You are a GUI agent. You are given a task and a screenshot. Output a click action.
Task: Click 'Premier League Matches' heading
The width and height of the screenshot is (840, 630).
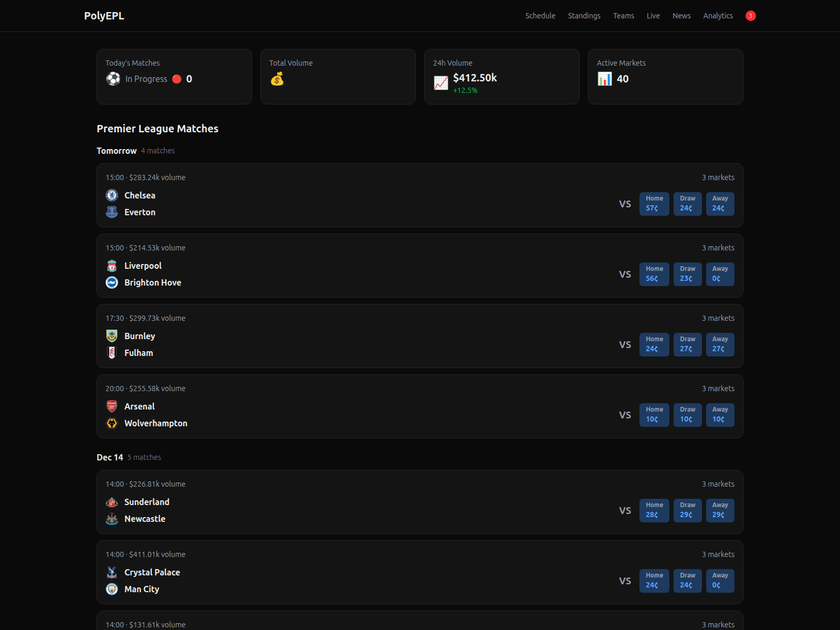[x=157, y=129]
